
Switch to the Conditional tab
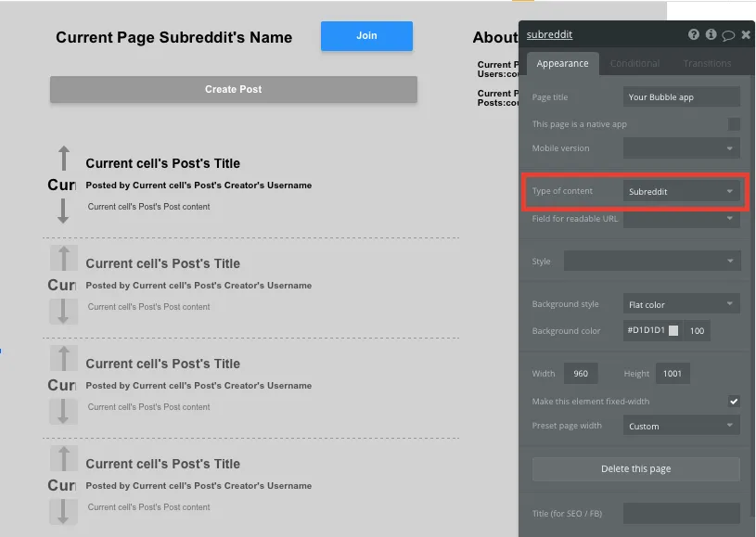tap(634, 64)
